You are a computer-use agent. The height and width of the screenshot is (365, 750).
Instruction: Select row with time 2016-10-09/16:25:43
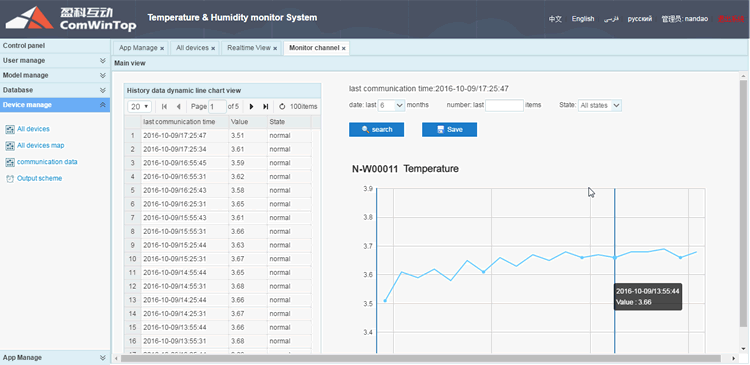point(218,191)
